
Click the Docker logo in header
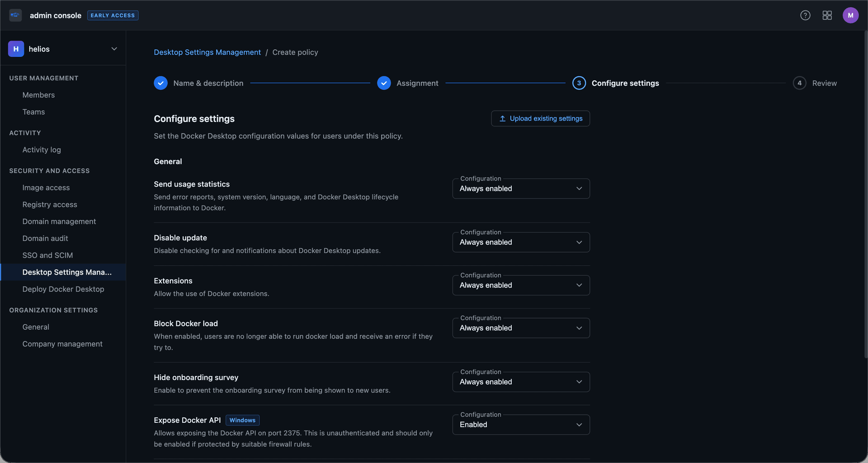click(15, 15)
